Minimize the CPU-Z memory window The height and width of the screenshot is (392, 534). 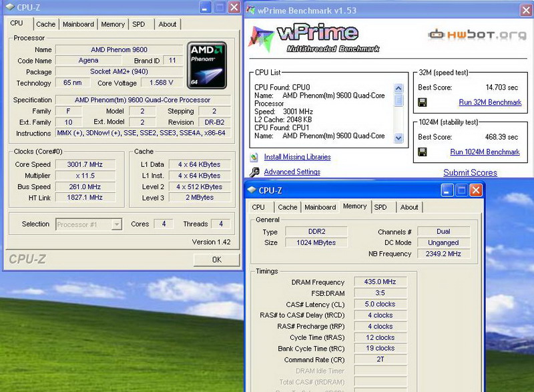447,190
